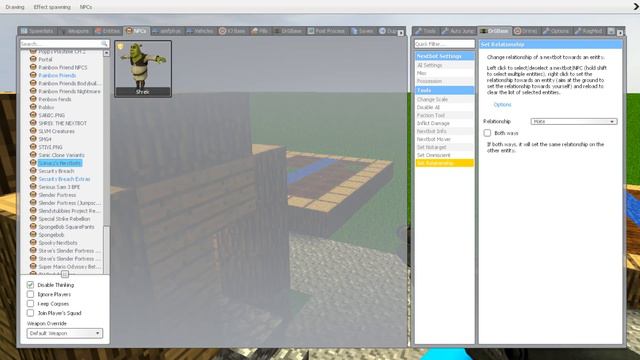Screen dimensions: 640x360
Task: Open the Vehicles tab
Action: [x=200, y=31]
